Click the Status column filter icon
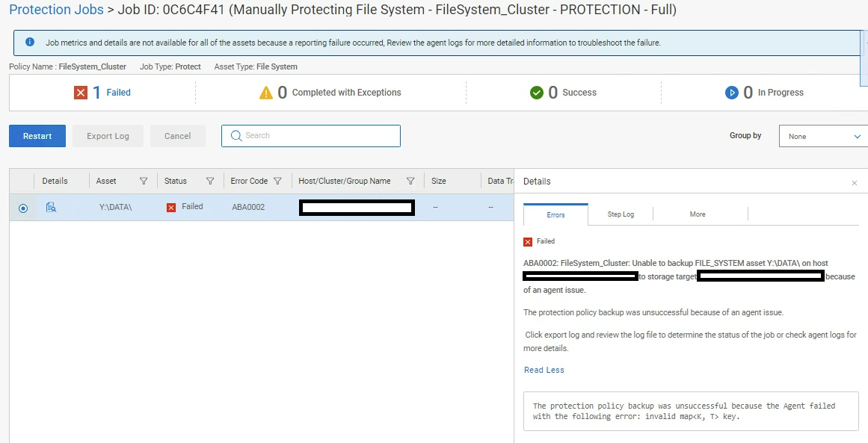This screenshot has height=443, width=868. tap(210, 181)
